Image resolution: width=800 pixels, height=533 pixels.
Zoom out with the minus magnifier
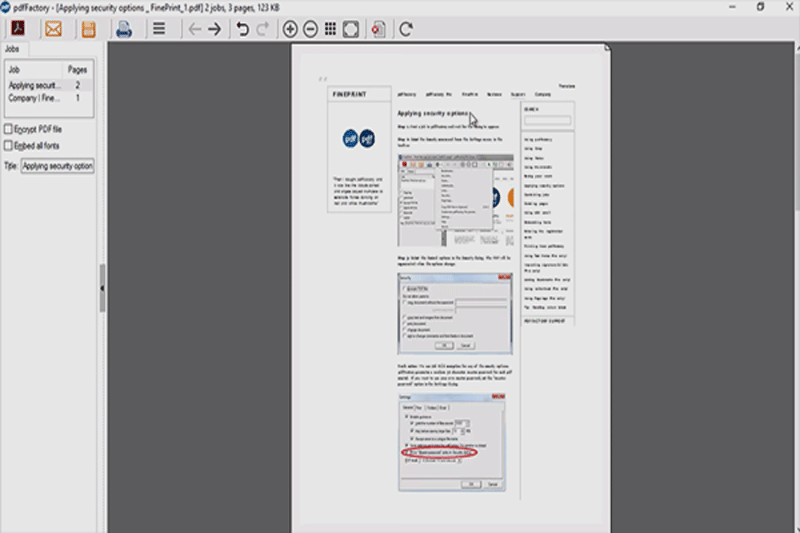click(x=310, y=29)
